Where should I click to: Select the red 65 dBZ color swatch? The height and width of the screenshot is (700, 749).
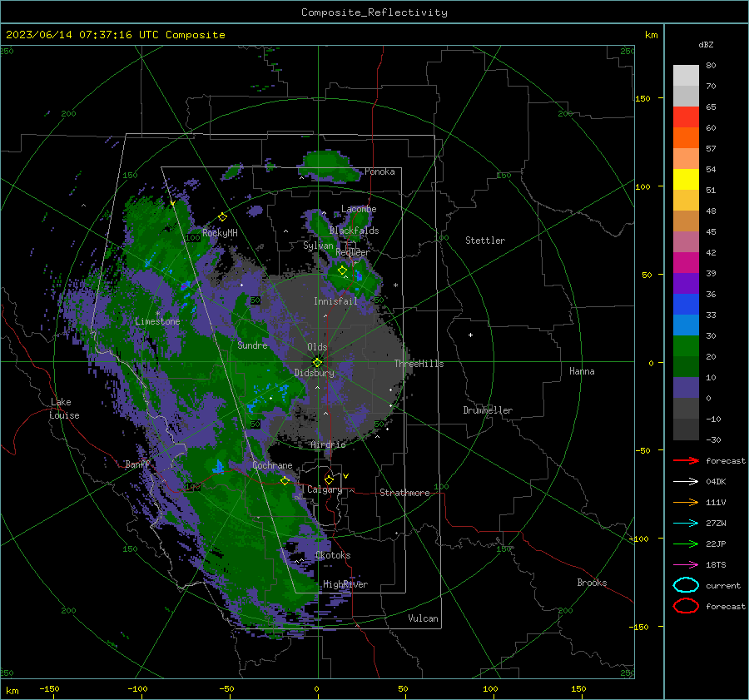click(x=686, y=117)
